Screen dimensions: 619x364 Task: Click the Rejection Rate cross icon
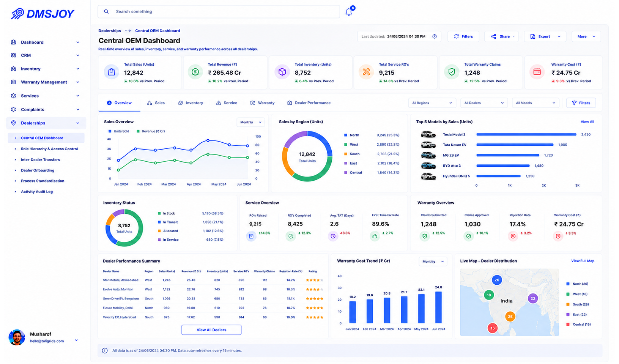[513, 236]
